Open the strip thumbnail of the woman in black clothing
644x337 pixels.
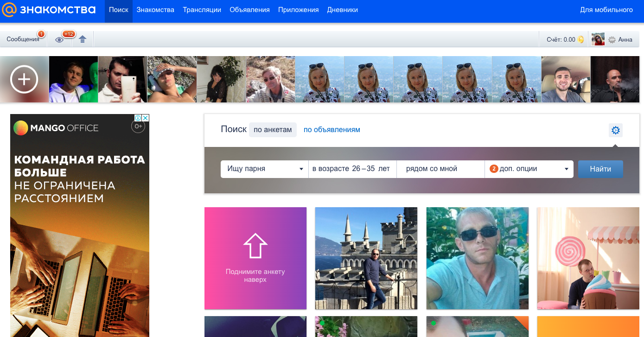pyautogui.click(x=222, y=79)
